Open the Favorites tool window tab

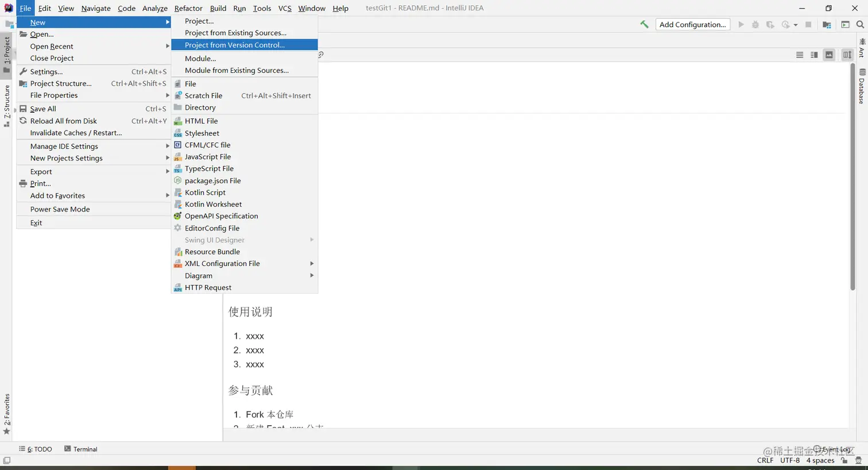click(6, 414)
